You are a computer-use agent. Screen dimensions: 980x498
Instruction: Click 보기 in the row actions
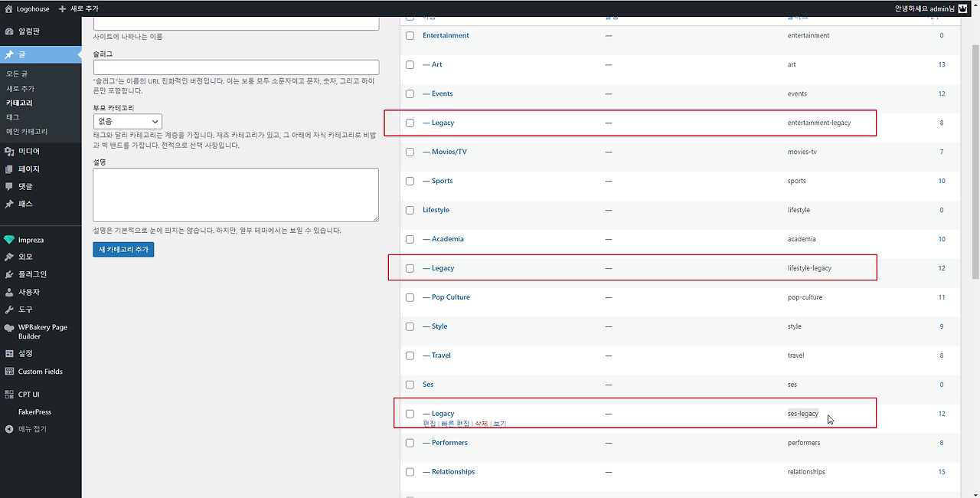(x=499, y=424)
